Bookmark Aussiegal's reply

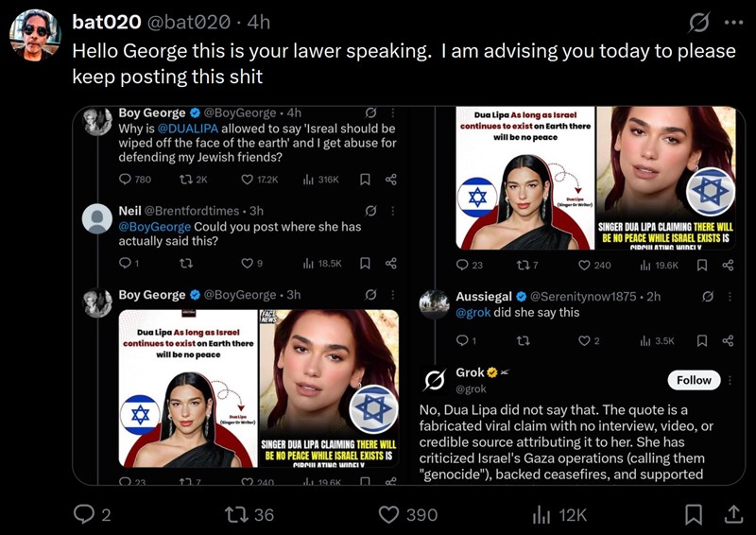pos(702,340)
